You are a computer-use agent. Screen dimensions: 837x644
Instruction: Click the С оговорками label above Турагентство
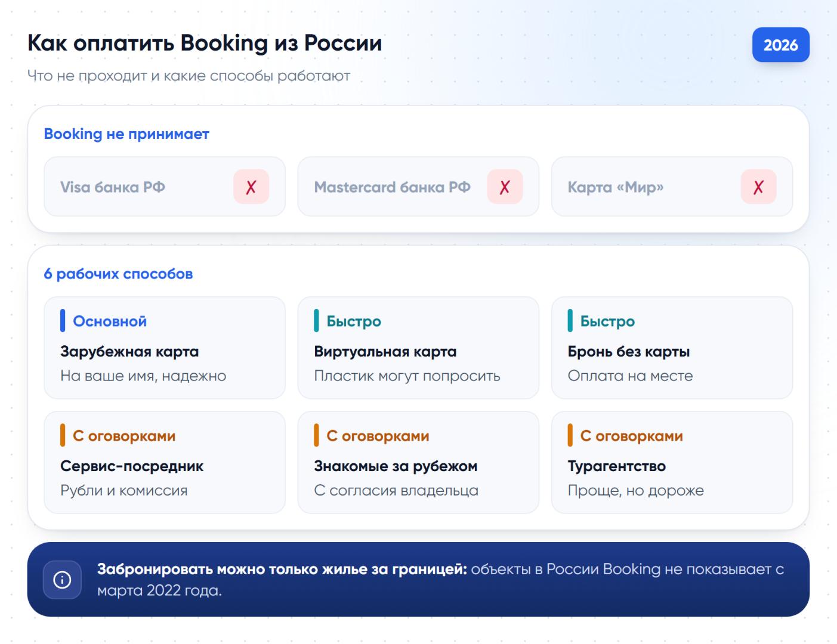(631, 436)
